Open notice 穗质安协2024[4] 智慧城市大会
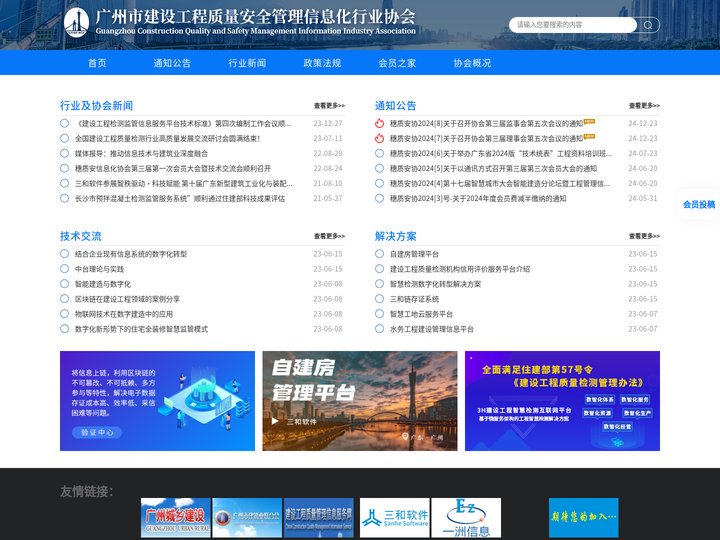 pos(500,184)
